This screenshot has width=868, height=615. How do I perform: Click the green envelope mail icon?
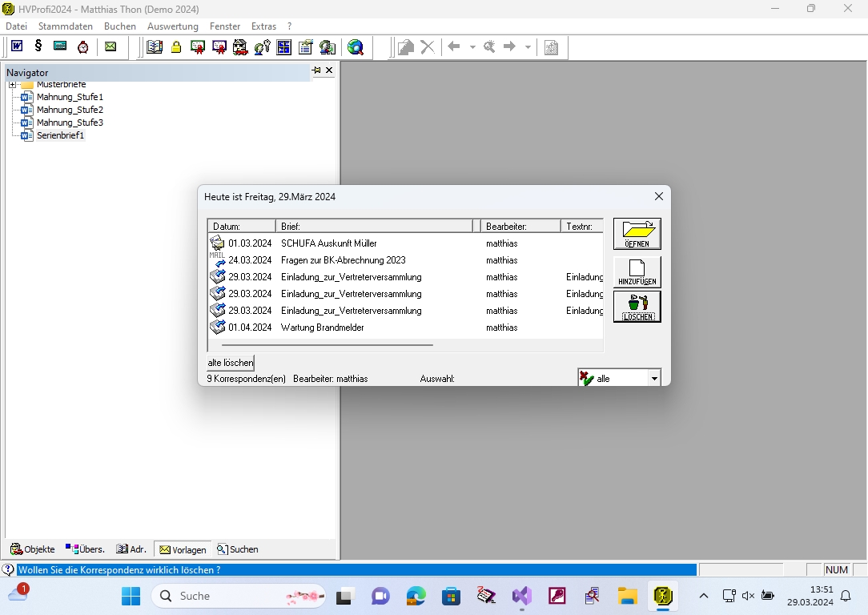(111, 47)
